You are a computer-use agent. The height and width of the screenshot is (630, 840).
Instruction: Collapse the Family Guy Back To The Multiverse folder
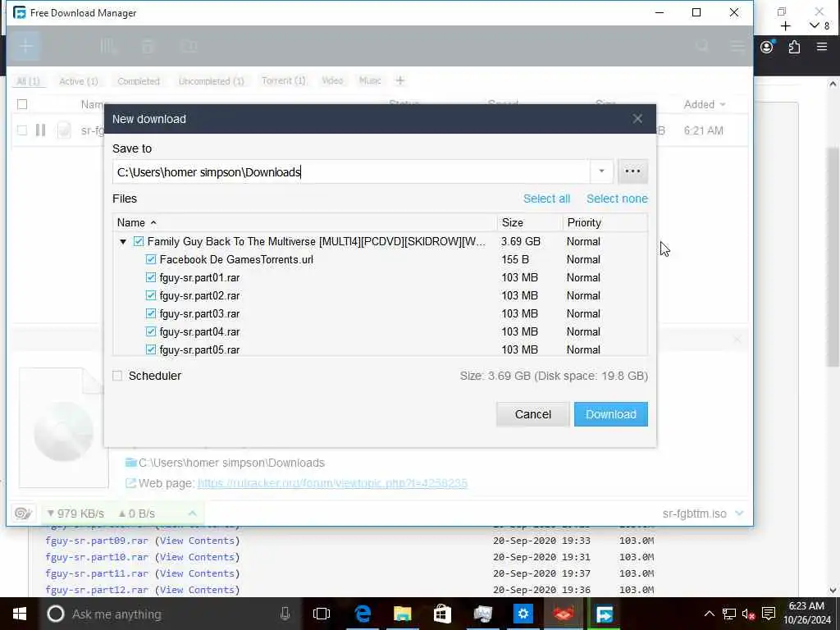(x=123, y=242)
